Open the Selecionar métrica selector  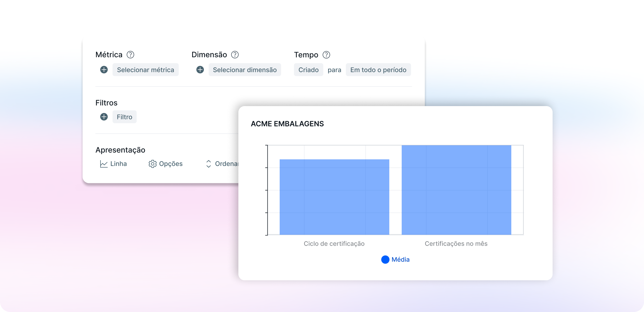coord(145,70)
